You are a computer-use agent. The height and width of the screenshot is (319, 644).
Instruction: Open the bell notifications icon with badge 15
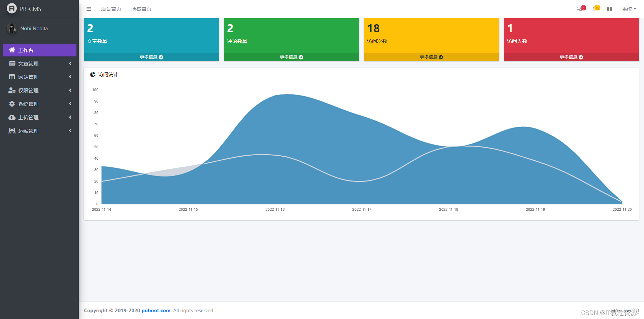(596, 9)
